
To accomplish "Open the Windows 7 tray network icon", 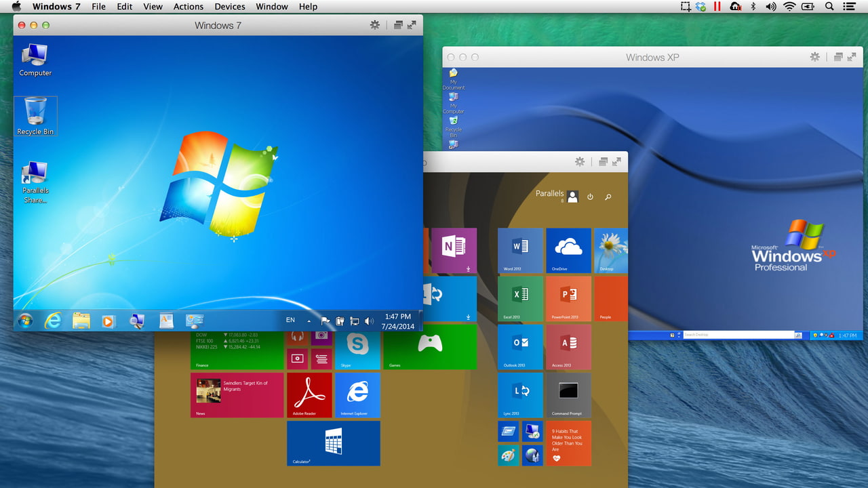I will coord(354,321).
